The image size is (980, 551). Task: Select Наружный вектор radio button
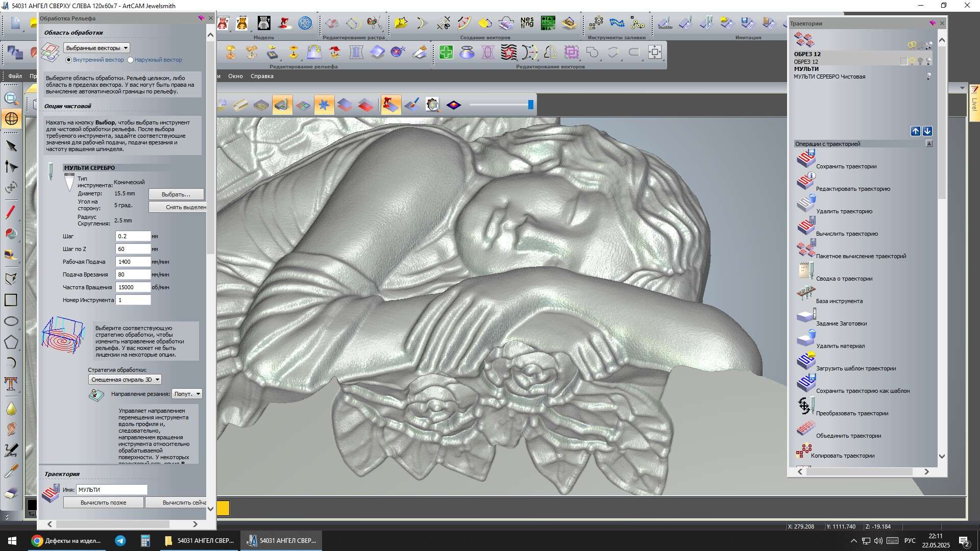coord(131,60)
